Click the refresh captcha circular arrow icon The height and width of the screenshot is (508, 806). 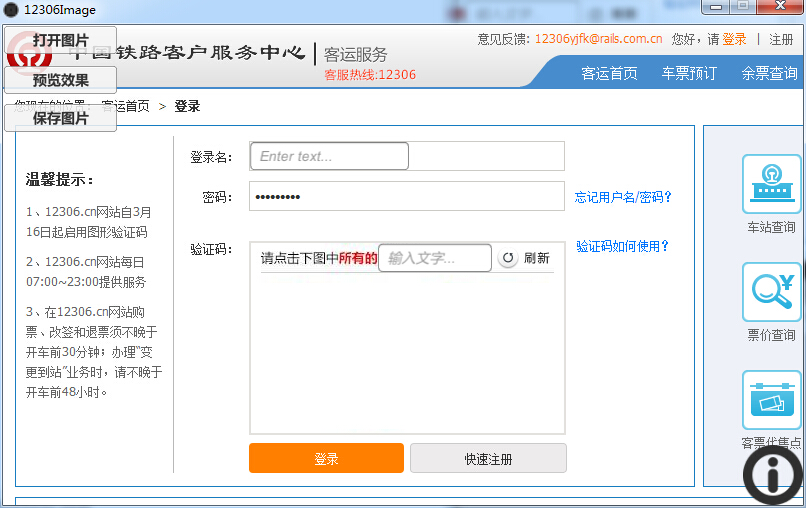point(508,258)
